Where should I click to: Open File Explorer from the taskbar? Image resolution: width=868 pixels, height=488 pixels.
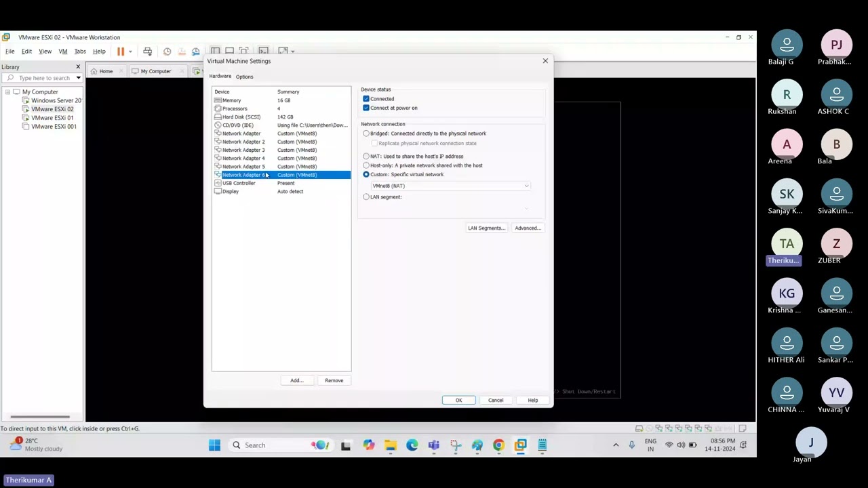coord(391,445)
